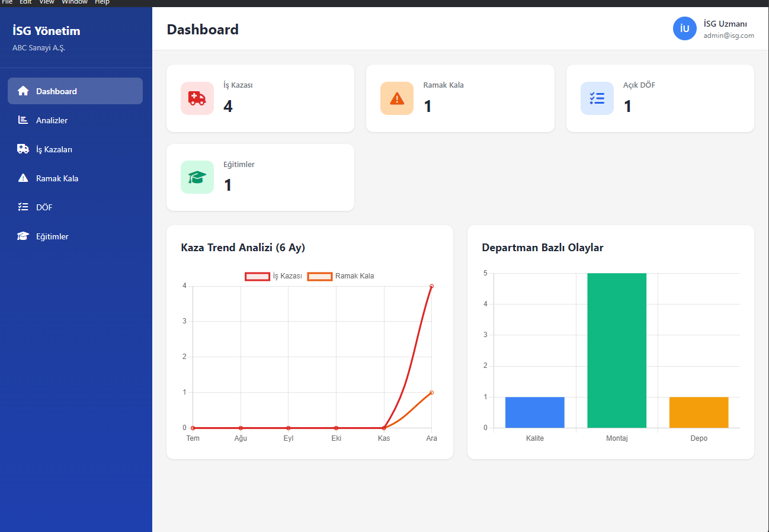Image resolution: width=769 pixels, height=532 pixels.
Task: Click the blue Kalite bar in chart
Action: 534,412
